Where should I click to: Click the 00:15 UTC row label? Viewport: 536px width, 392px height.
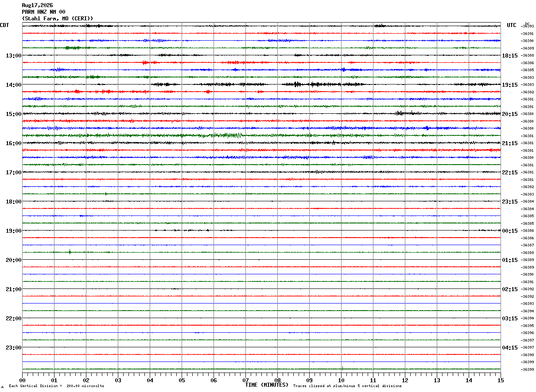(509, 231)
